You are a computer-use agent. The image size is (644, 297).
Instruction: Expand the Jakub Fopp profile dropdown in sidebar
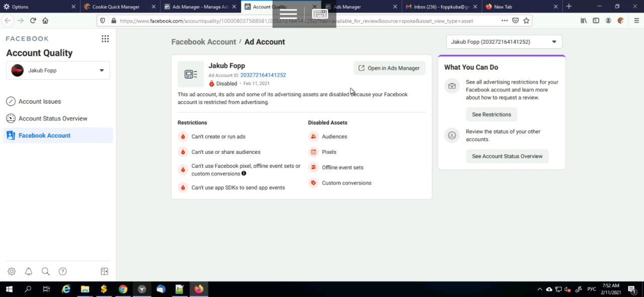[58, 70]
